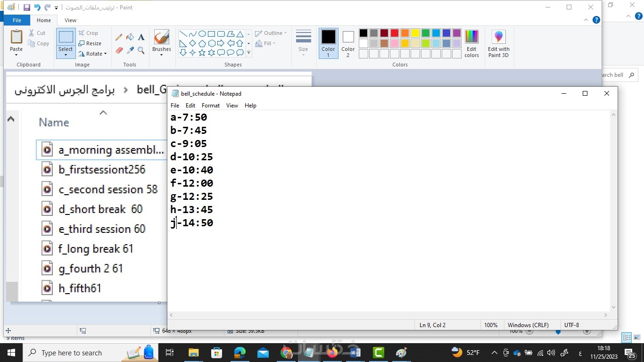Open Notepad View menu
Viewport: 644px width, 362px height.
point(232,106)
